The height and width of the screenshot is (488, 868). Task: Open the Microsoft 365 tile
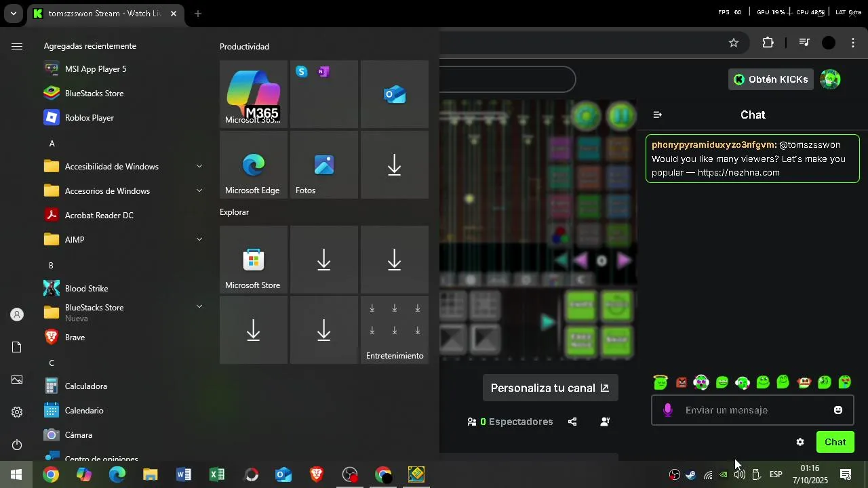[x=254, y=94]
